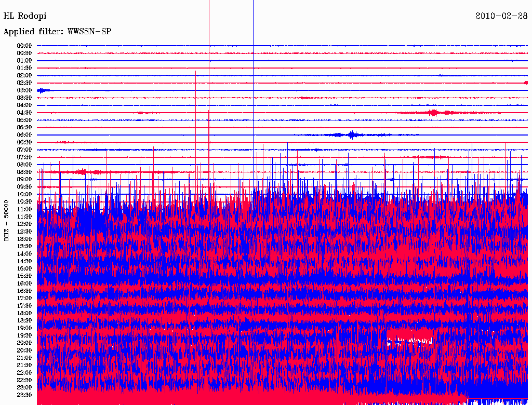This screenshot has height=405, width=532.
Task: Select the 02:00 time label
Action: [24, 75]
